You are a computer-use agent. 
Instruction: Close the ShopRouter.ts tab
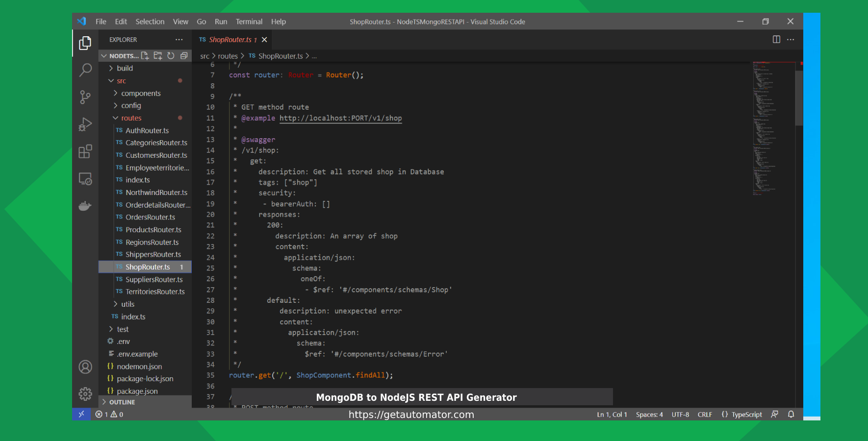[264, 40]
